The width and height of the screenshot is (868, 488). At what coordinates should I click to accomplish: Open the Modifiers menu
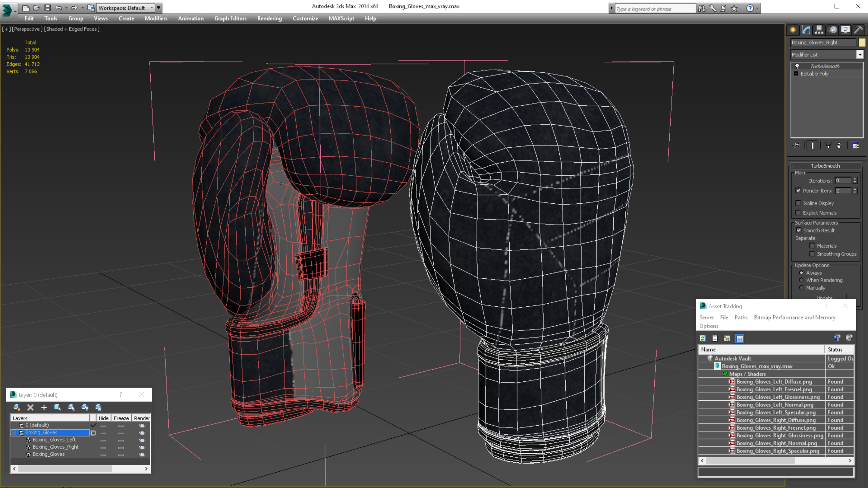[x=156, y=18]
